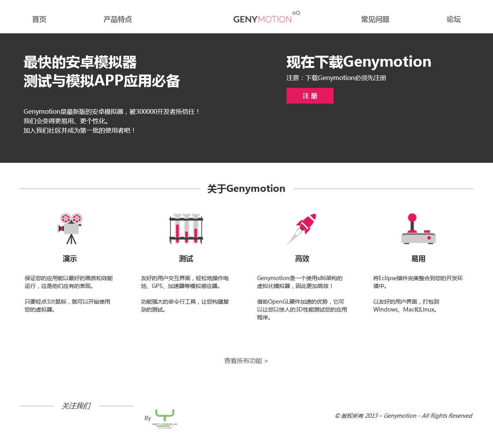
Task: Click the 版权所有 2013 copyright text
Action: point(404,416)
